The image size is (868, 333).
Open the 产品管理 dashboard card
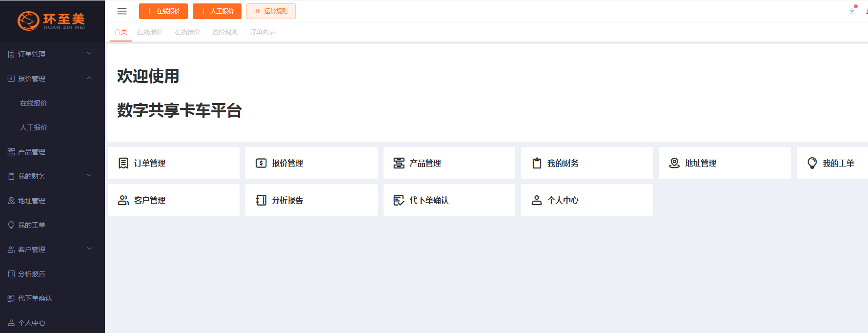449,163
